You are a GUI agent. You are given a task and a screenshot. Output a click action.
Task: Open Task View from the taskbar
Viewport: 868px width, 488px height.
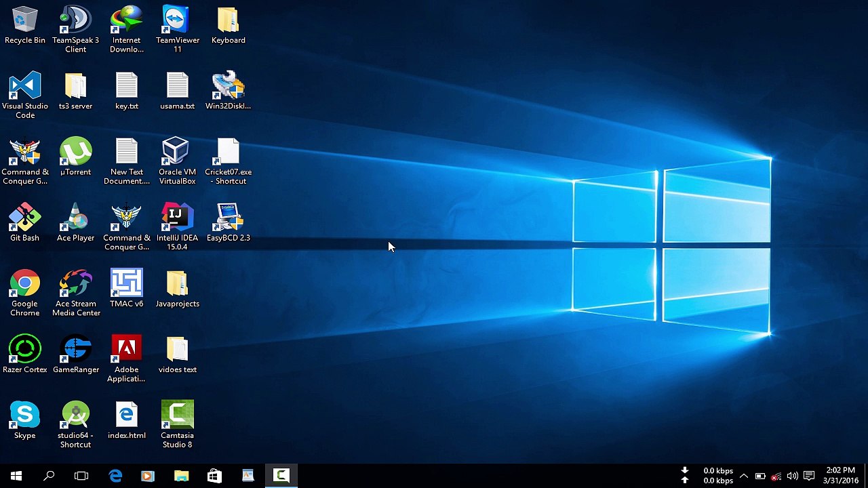81,476
